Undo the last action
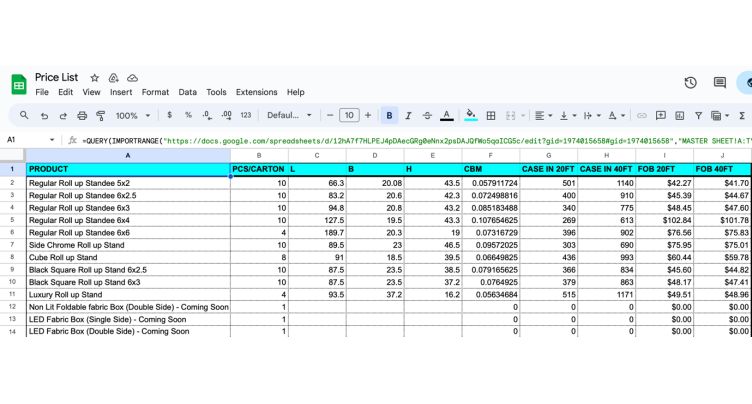This screenshot has width=752, height=404. pos(44,116)
